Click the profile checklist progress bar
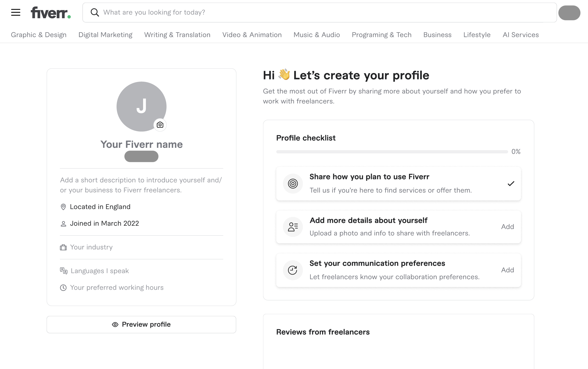Screen dimensions: 588x369 [x=392, y=152]
